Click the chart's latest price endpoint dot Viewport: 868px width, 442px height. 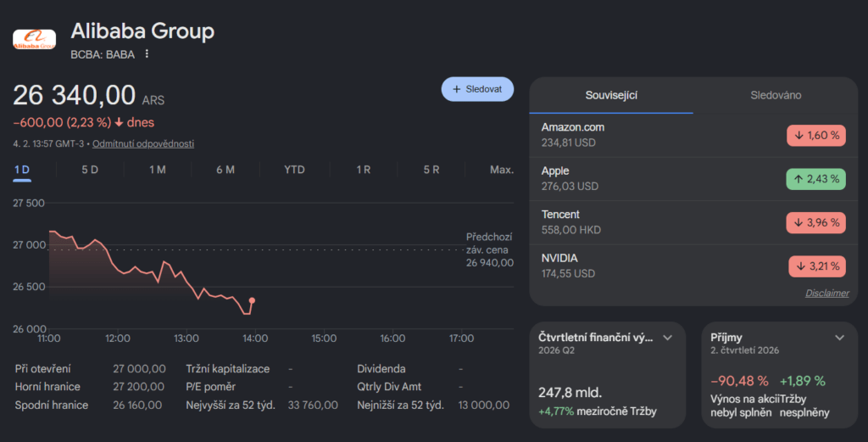click(252, 300)
